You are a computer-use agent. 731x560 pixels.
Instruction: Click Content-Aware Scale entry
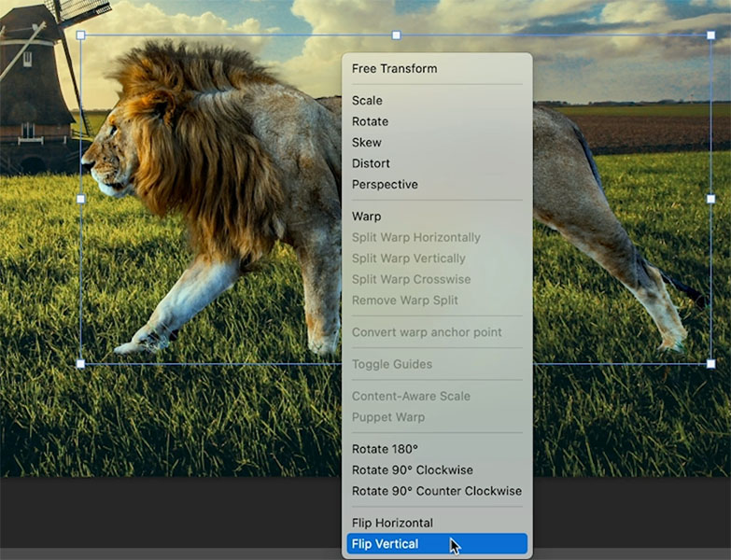coord(437,397)
